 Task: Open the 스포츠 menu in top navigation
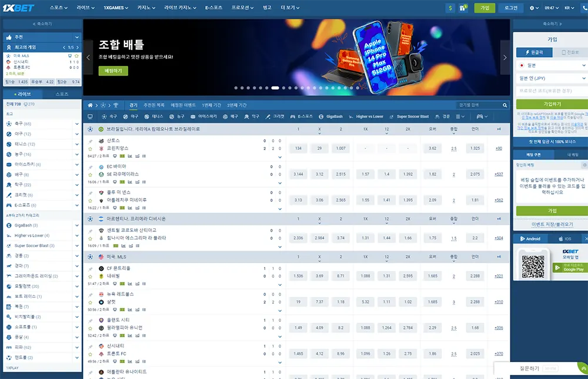point(58,8)
